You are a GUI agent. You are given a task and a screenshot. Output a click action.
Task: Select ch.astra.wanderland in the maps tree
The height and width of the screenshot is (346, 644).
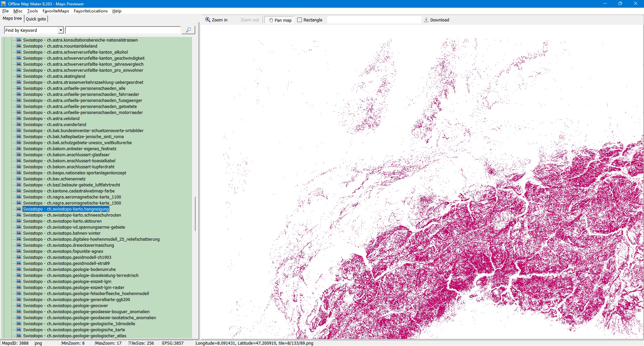coord(54,125)
